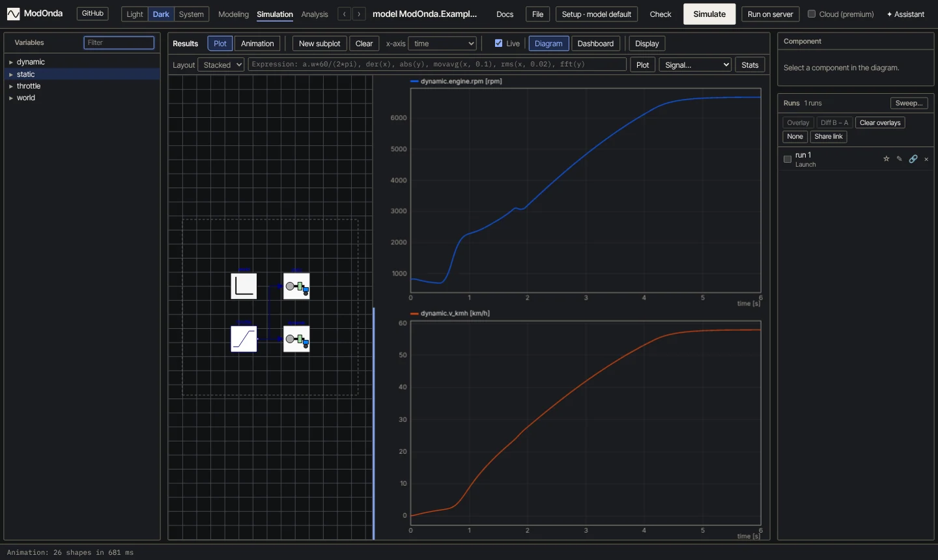This screenshot has height=560, width=938.
Task: Star run 1 as favorite
Action: click(x=886, y=159)
